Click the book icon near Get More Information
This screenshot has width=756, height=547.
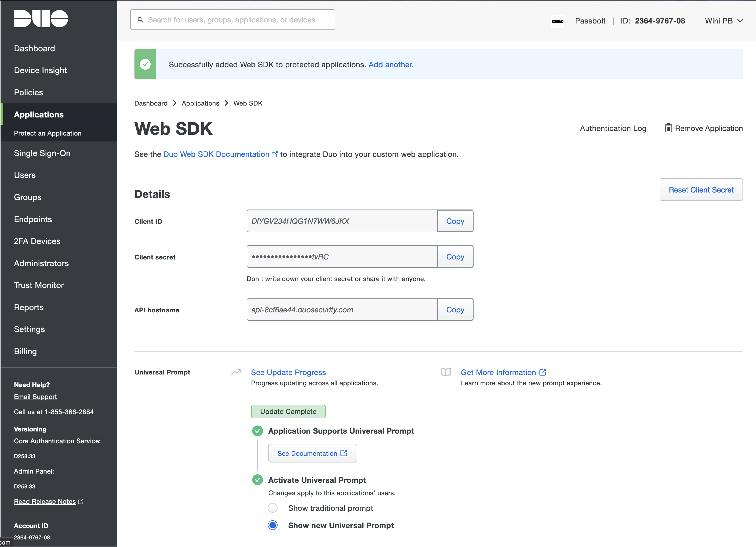click(x=446, y=372)
